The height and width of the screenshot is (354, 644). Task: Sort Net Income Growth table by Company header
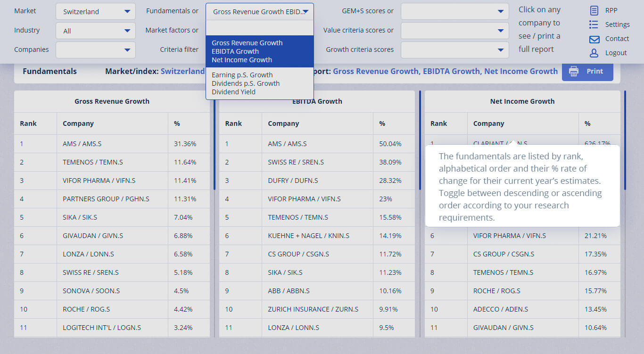(x=488, y=123)
